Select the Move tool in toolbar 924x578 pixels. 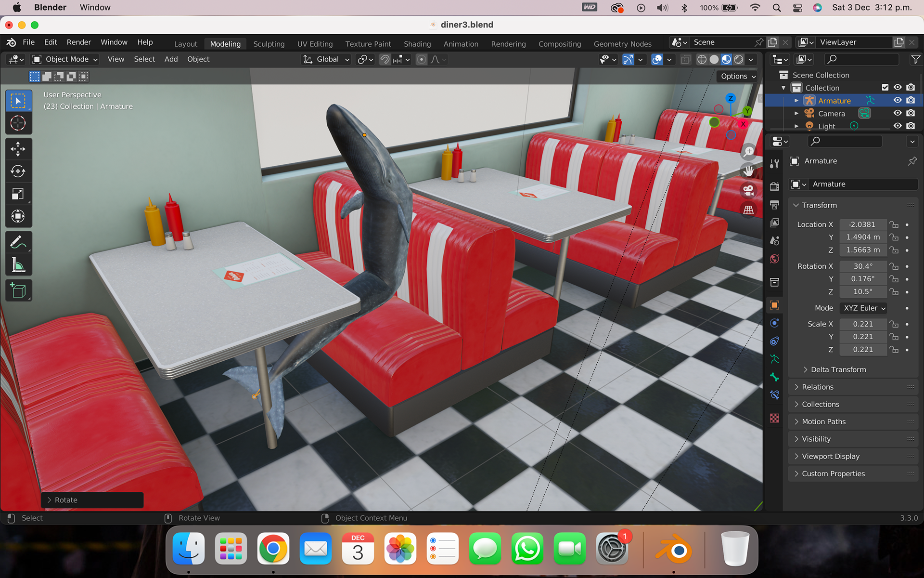click(18, 149)
